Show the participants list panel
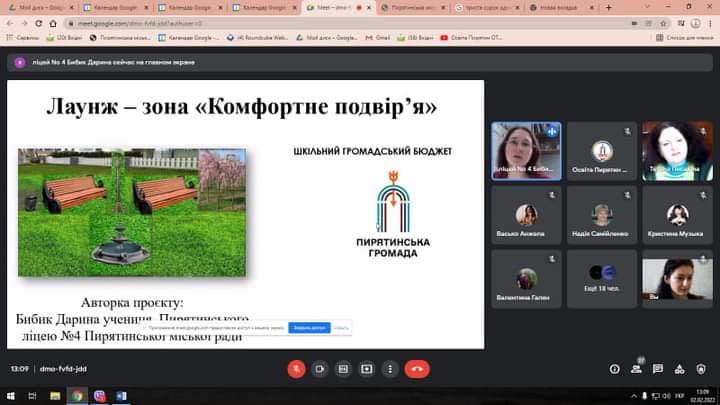This screenshot has height=405, width=720. click(x=638, y=368)
